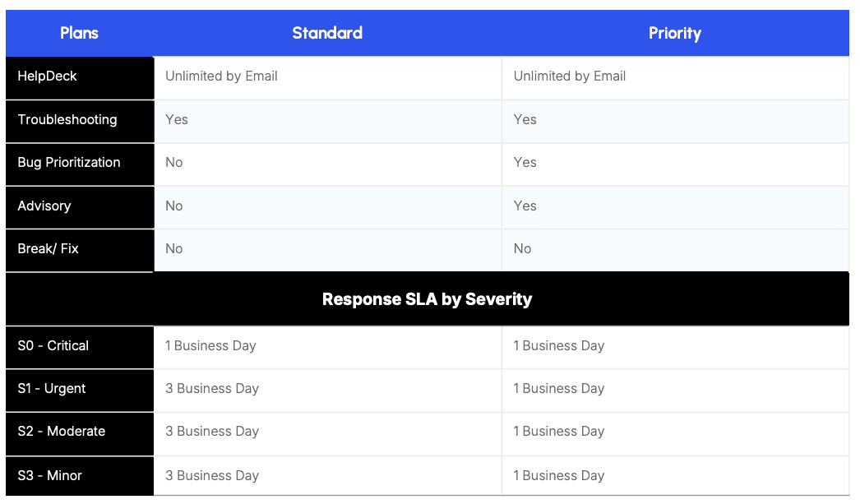Click Standard plan's "Unlimited by Email" cell

coord(221,76)
